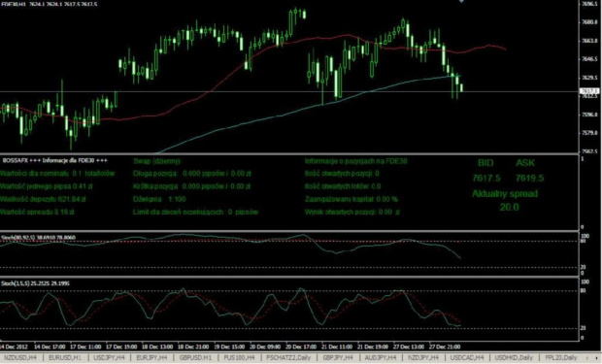The width and height of the screenshot is (602, 364).
Task: Open the NZDJPY,H4 chart tab
Action: [423, 358]
